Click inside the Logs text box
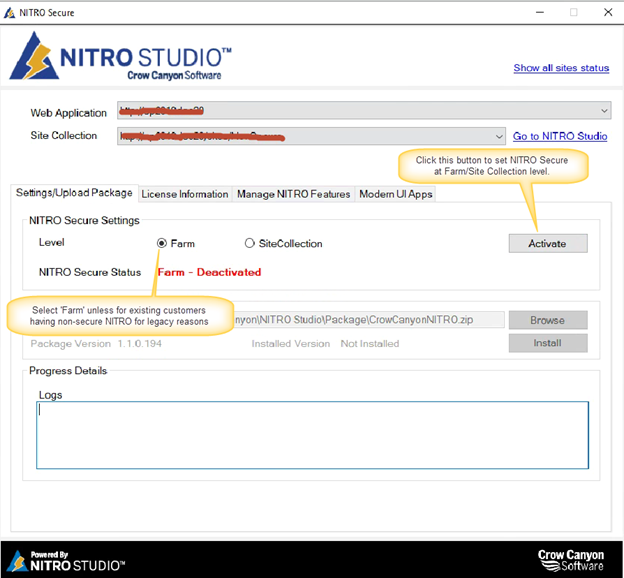The height and width of the screenshot is (578, 624). click(x=312, y=435)
